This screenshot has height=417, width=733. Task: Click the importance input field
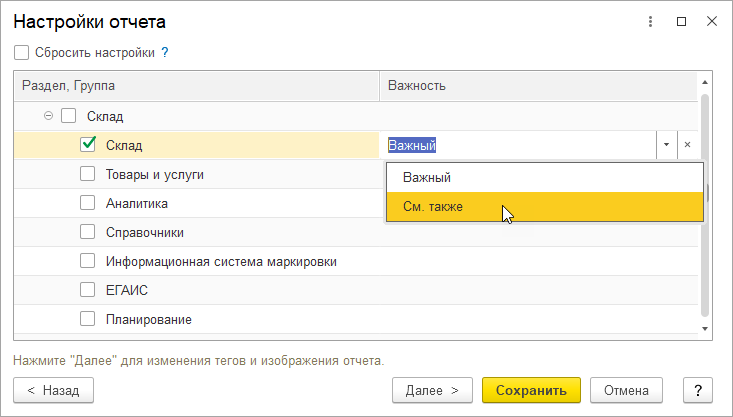pos(520,145)
